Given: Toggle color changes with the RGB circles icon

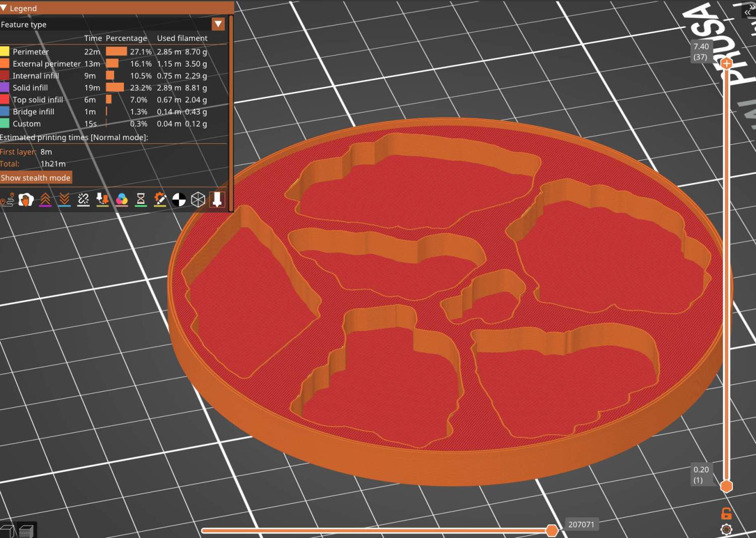Looking at the screenshot, I should (x=121, y=200).
